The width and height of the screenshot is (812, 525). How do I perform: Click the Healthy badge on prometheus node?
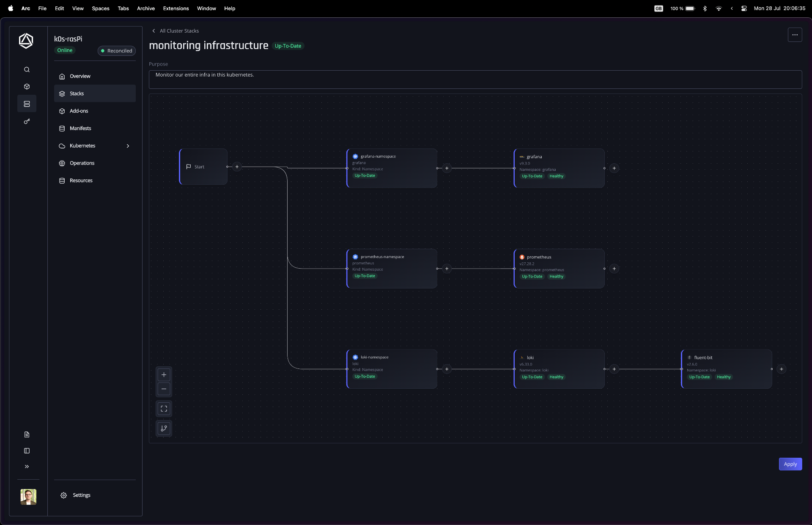pyautogui.click(x=556, y=277)
